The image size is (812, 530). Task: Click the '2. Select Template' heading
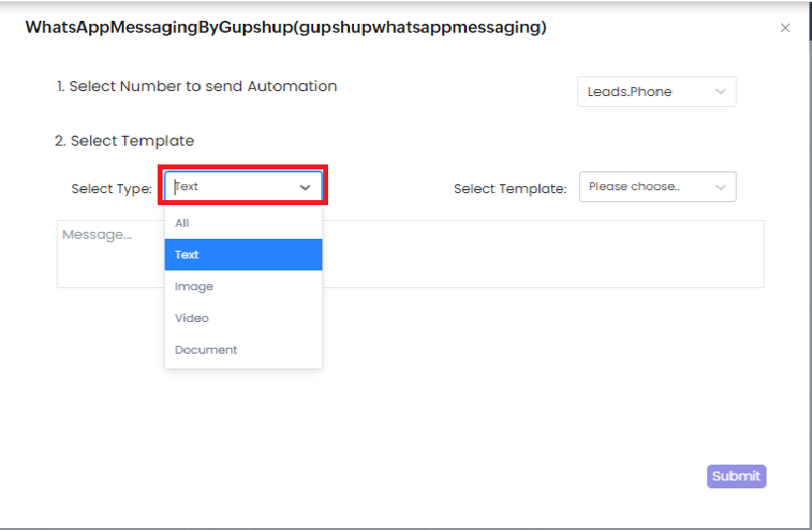tap(124, 141)
